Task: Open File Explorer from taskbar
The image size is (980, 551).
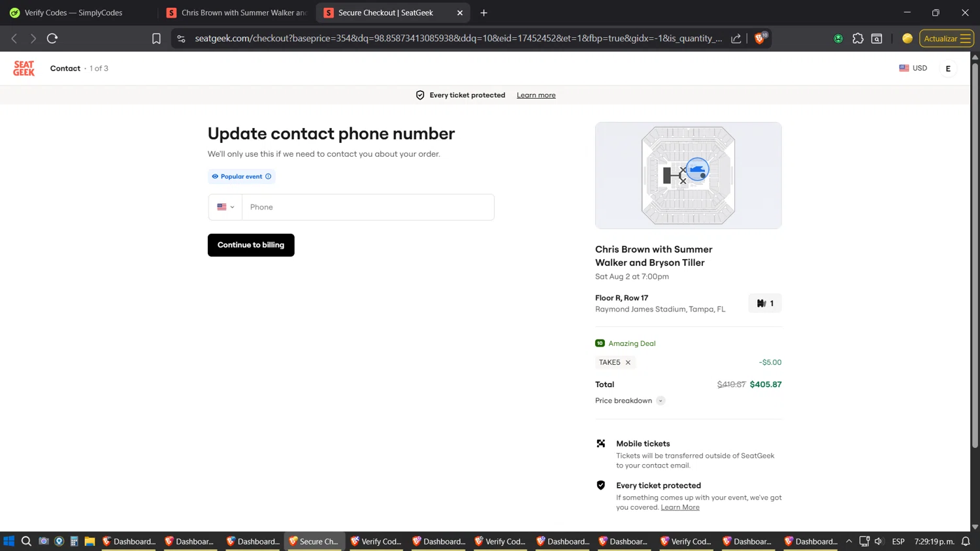Action: [90, 541]
